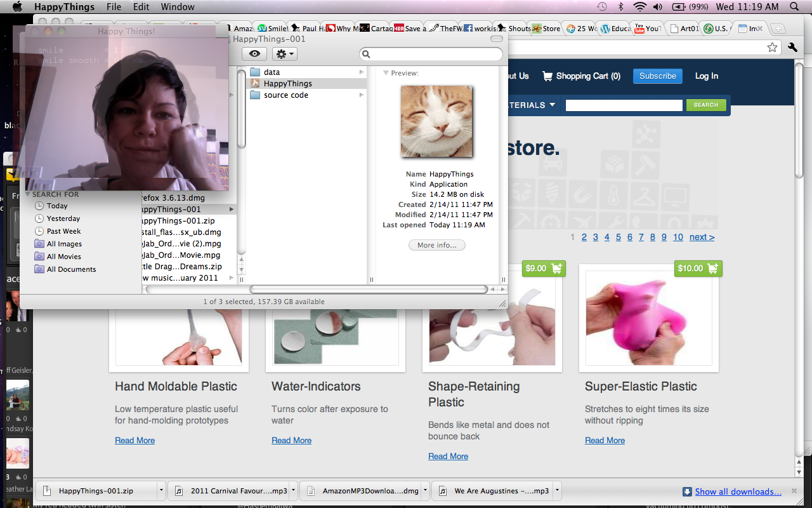812x508 pixels.
Task: Open the Edit menu
Action: tap(141, 7)
